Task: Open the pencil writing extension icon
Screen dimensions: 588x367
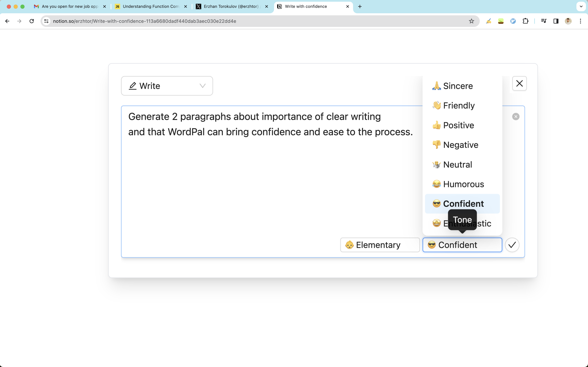Action: pos(489,21)
